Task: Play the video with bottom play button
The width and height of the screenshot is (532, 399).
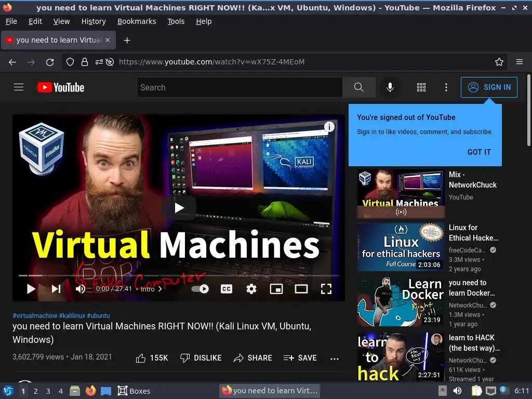Action: tap(31, 289)
